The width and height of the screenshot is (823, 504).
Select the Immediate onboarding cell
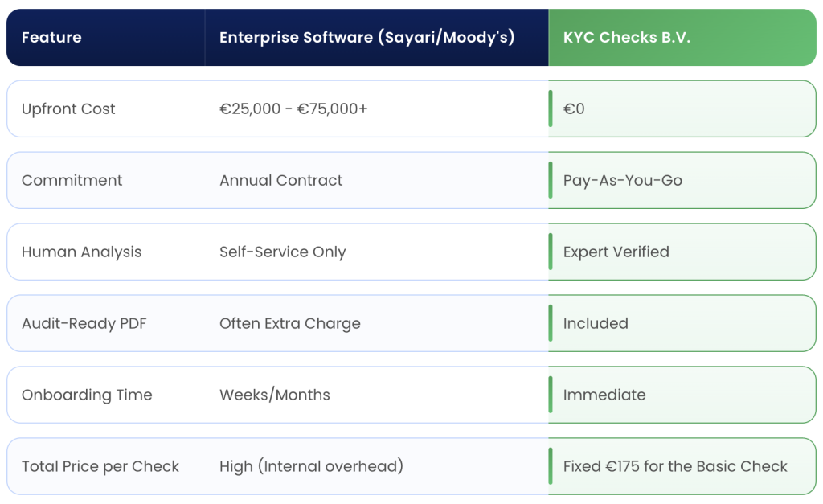tap(604, 395)
